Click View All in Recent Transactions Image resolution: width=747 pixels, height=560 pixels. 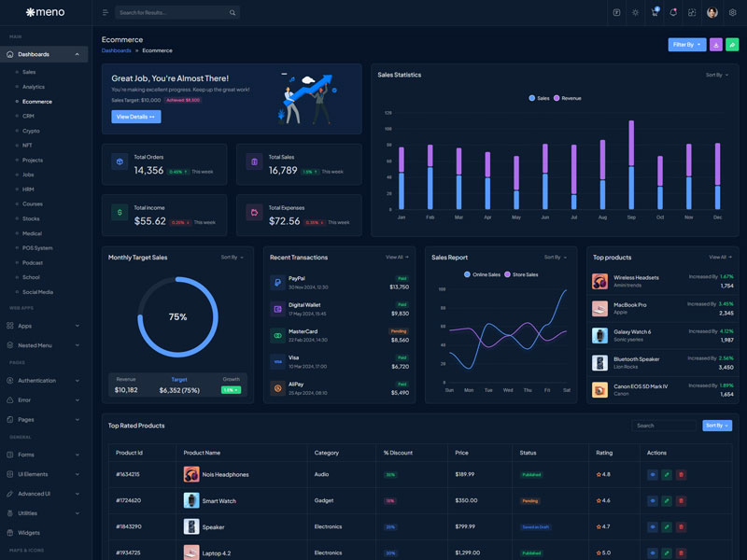pyautogui.click(x=397, y=257)
